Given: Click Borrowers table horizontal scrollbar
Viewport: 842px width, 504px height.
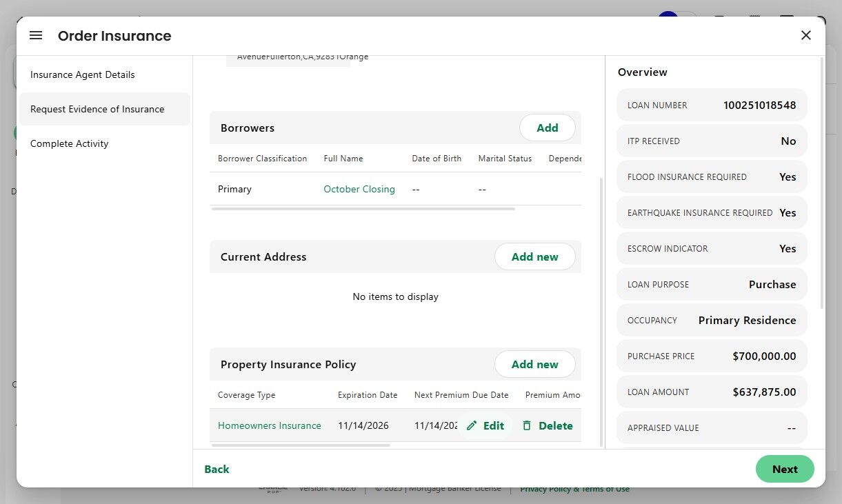Looking at the screenshot, I should tap(363, 208).
